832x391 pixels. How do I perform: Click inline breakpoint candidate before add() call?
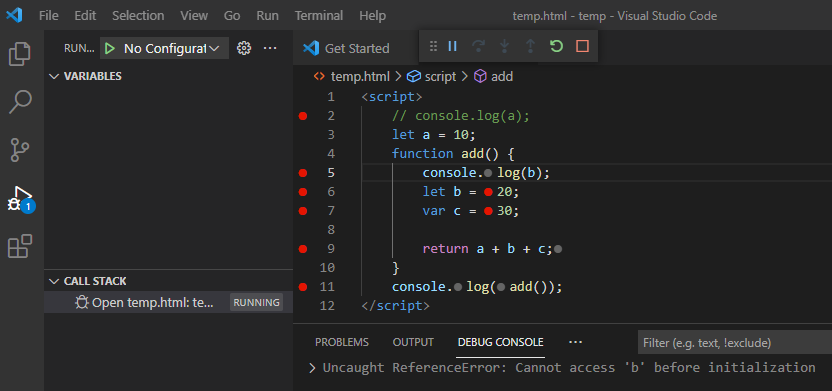(x=501, y=287)
